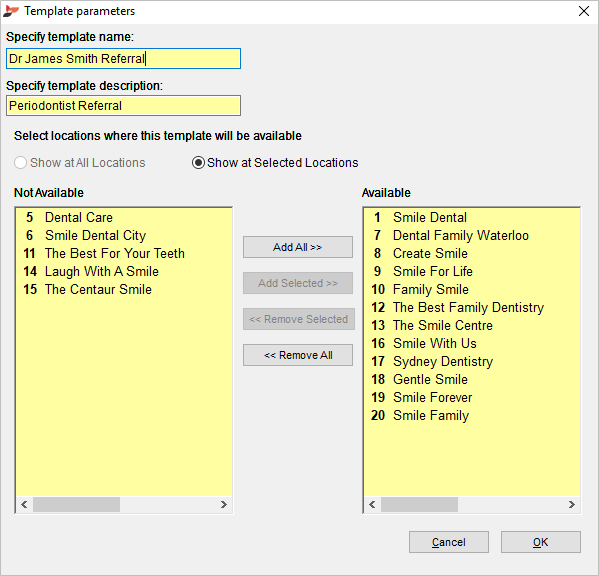Viewport: 599px width, 576px height.
Task: Click the Add All >> button
Action: [x=298, y=247]
